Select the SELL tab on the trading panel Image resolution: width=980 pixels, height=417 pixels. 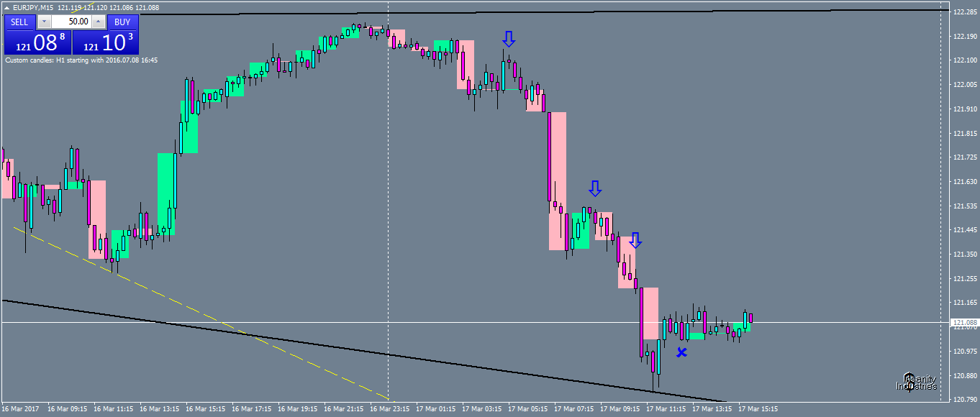tap(18, 22)
